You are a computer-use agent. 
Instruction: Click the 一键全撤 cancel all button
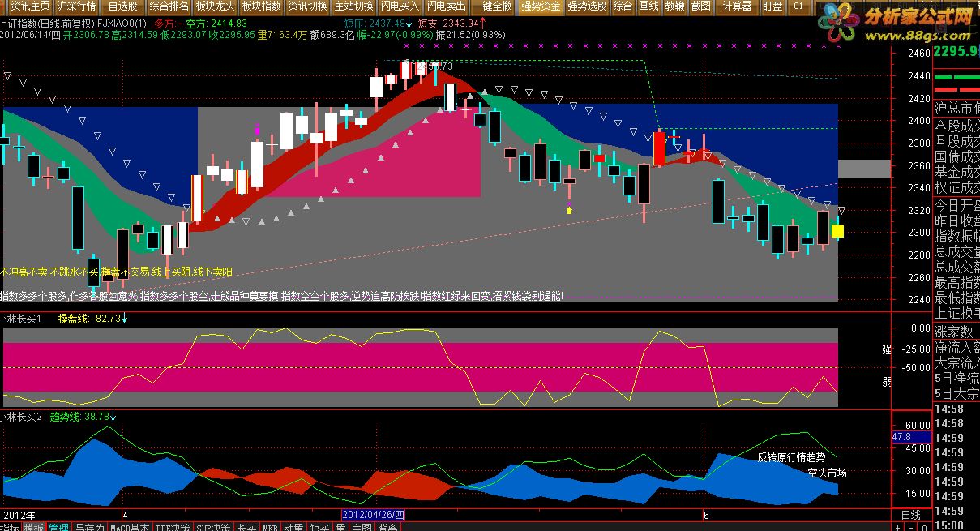pos(493,6)
